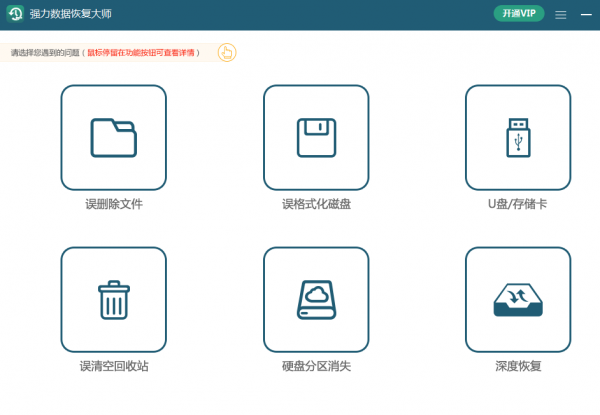The width and height of the screenshot is (600, 415).
Task: Click the 硬盘分区消失 label
Action: [316, 366]
